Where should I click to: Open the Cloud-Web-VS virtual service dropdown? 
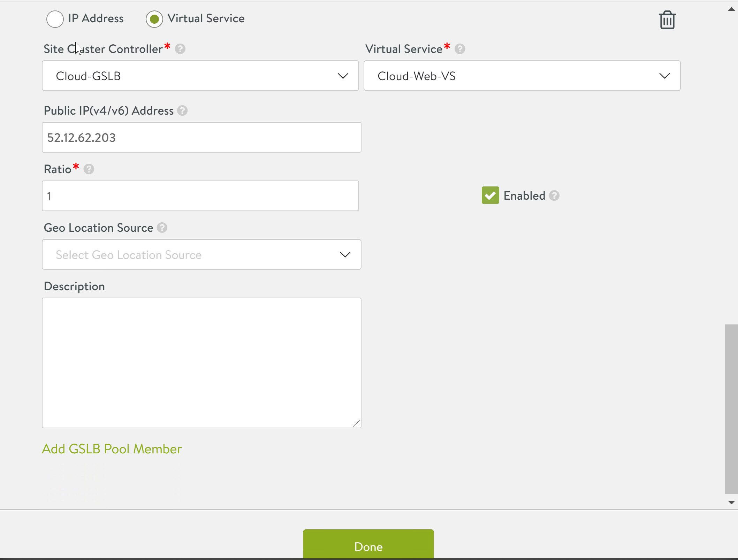pos(522,76)
